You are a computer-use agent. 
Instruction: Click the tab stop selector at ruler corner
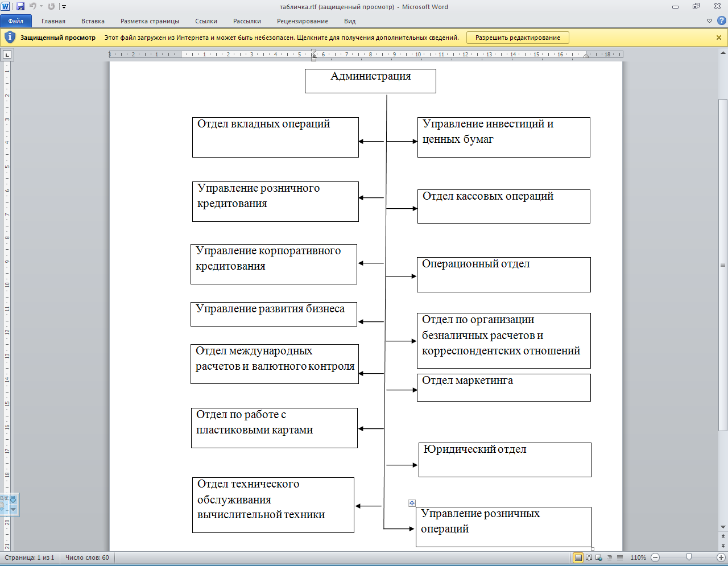7,55
